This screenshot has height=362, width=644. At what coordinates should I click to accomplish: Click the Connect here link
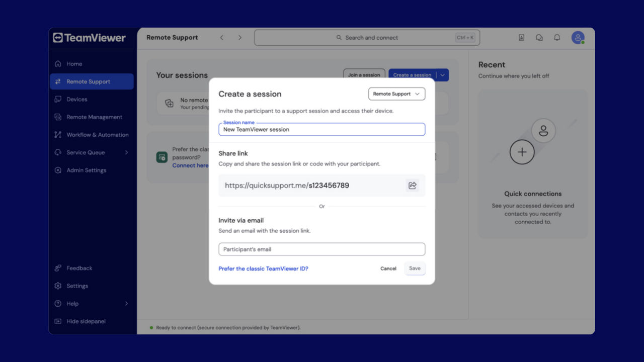point(190,165)
